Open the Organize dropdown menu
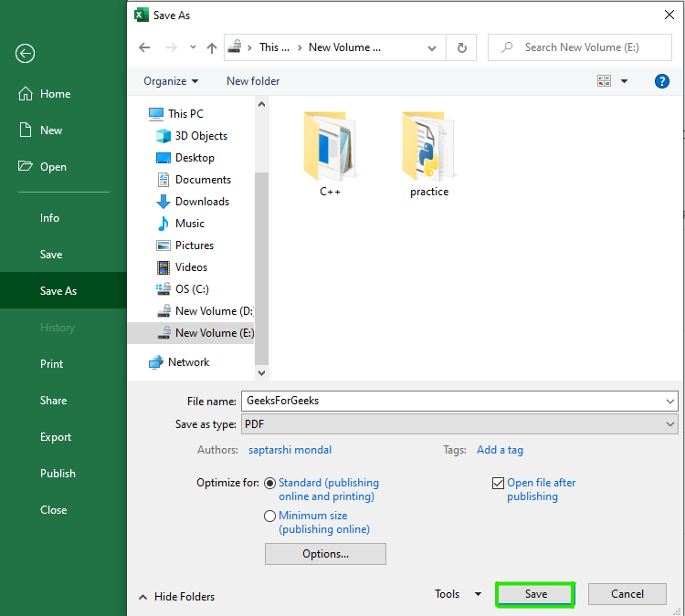Screen dimensions: 685x616 click(x=171, y=81)
